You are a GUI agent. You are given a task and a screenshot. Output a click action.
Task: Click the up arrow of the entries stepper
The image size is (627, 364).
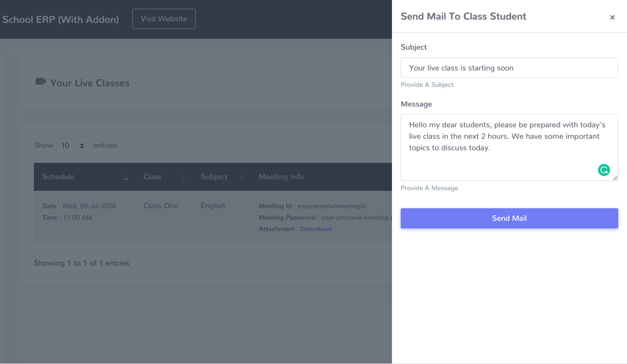(x=82, y=143)
